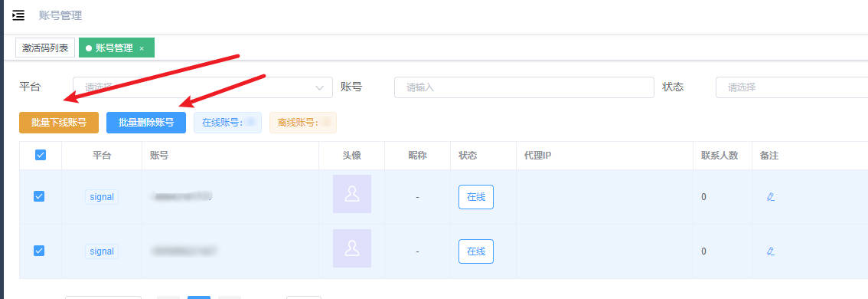Image resolution: width=868 pixels, height=299 pixels.
Task: Click 批量下线账号 button
Action: coord(59,123)
